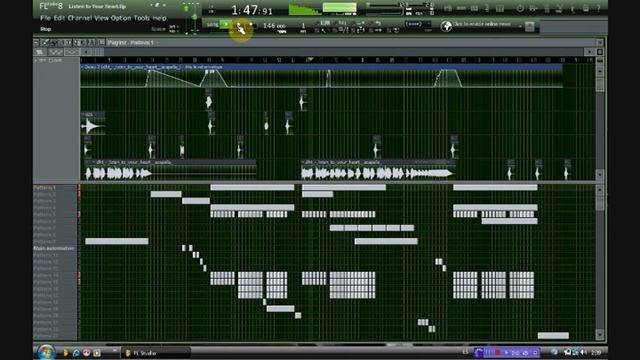Click the waveform-shaped clip focus icon
640x360 pixels.
click(x=55, y=52)
